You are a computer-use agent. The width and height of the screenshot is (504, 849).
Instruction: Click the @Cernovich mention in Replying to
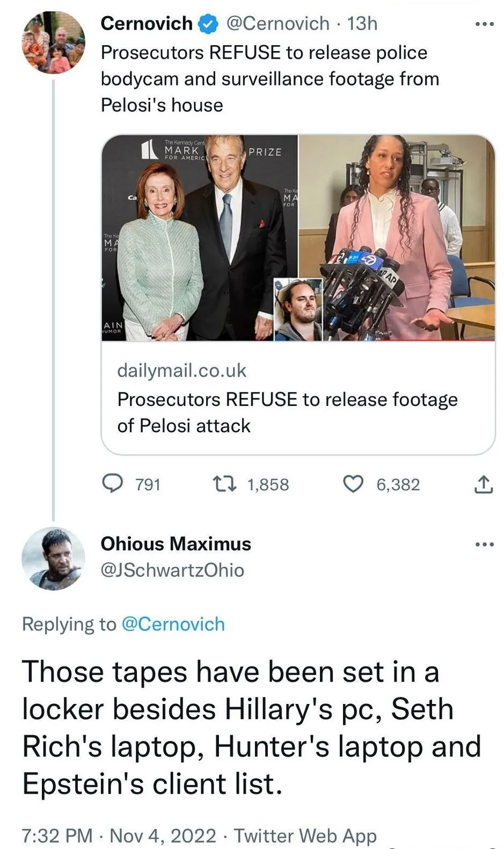[173, 624]
